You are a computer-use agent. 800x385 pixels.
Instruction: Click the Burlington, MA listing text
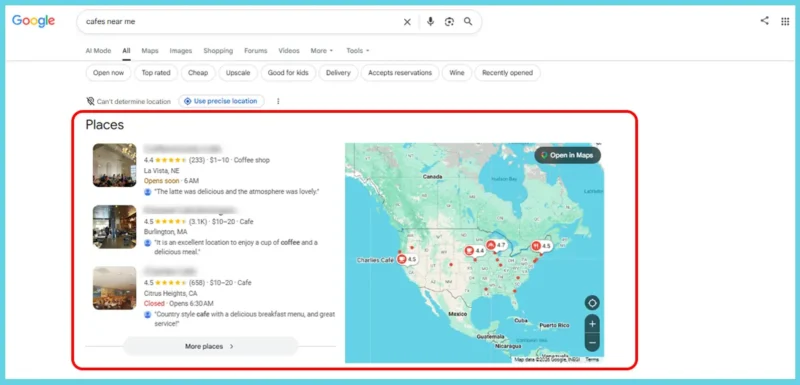[165, 232]
